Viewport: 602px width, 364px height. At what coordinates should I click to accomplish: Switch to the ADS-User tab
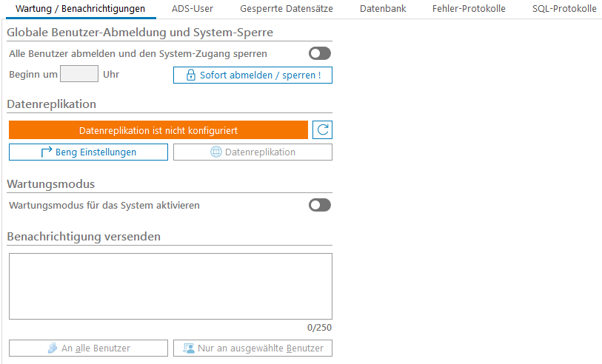click(193, 9)
